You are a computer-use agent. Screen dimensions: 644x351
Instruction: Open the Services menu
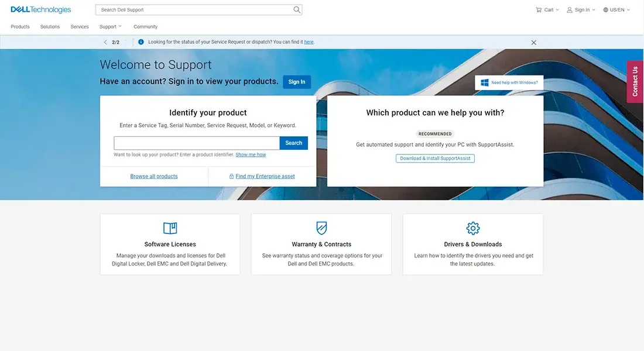coord(80,27)
